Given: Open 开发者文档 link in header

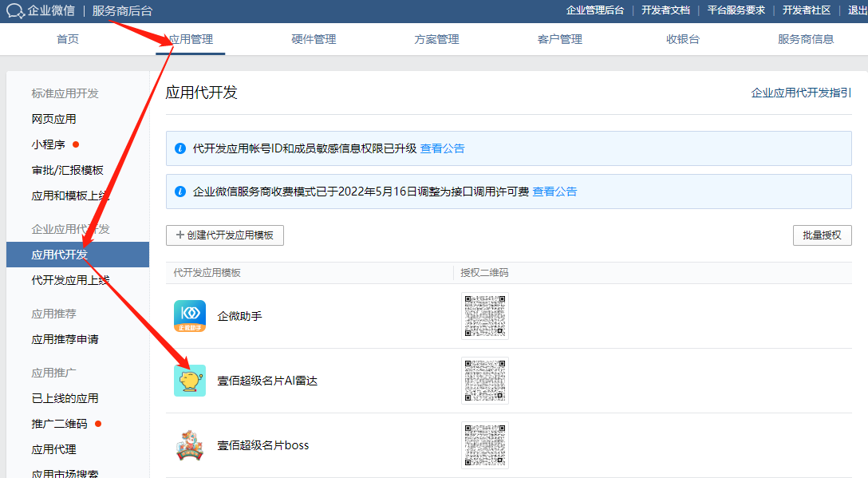Looking at the screenshot, I should coord(666,10).
